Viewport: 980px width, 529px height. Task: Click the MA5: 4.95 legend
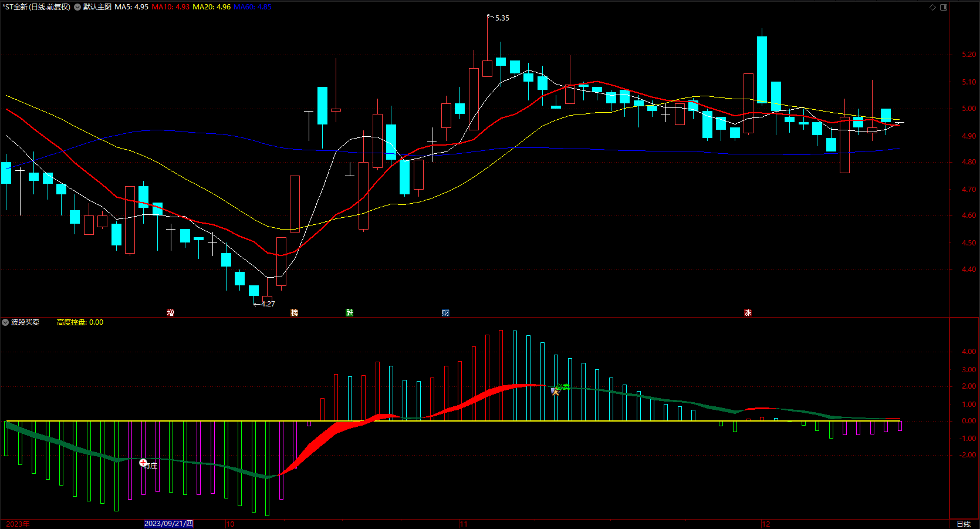pos(131,7)
